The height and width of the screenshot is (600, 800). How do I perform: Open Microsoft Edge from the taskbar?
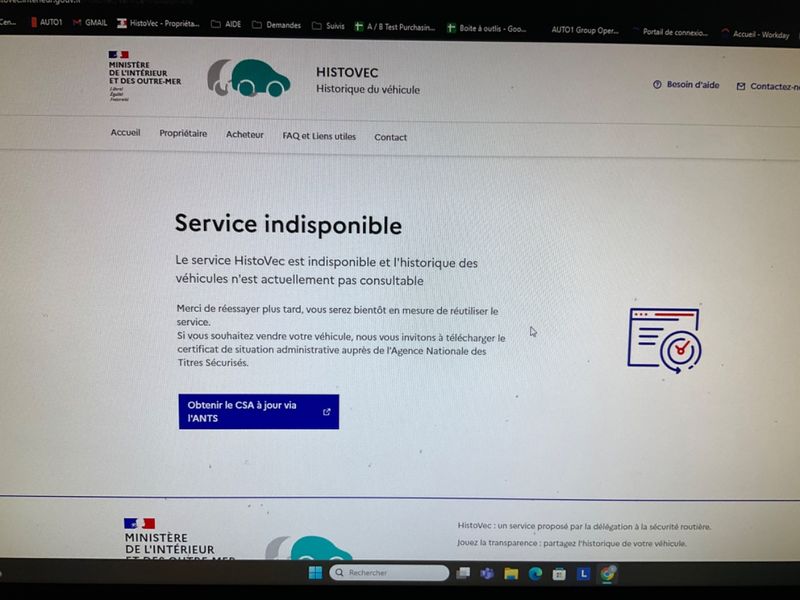pyautogui.click(x=535, y=574)
